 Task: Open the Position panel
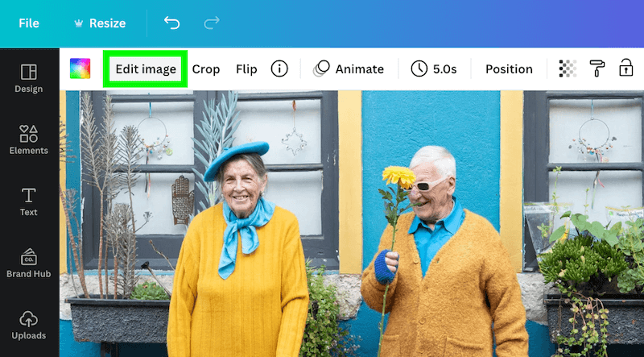pyautogui.click(x=509, y=69)
